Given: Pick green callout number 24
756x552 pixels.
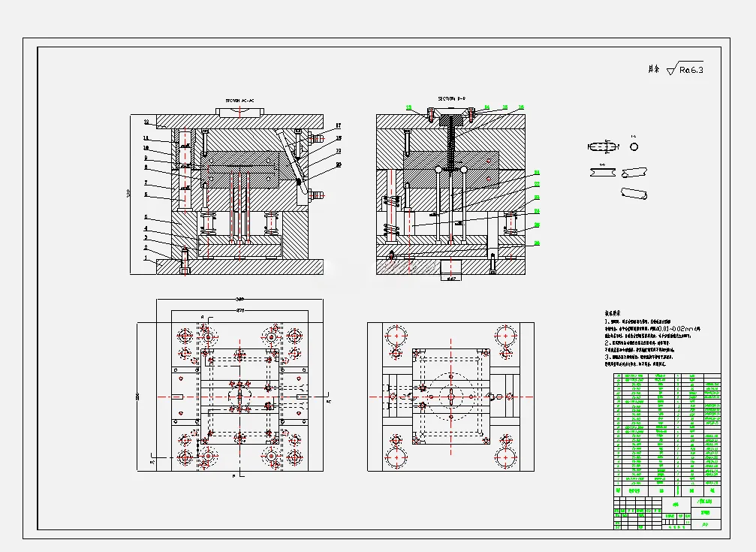Looking at the screenshot, I should pos(537,211).
